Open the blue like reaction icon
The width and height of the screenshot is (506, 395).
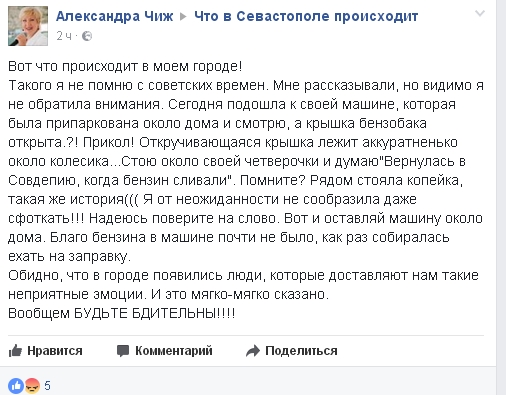16,386
